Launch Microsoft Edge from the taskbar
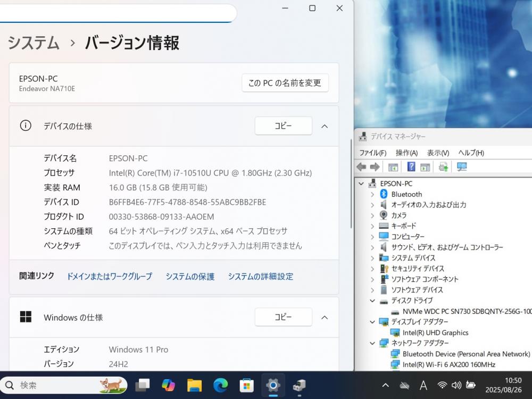This screenshot has width=532, height=399. point(221,385)
